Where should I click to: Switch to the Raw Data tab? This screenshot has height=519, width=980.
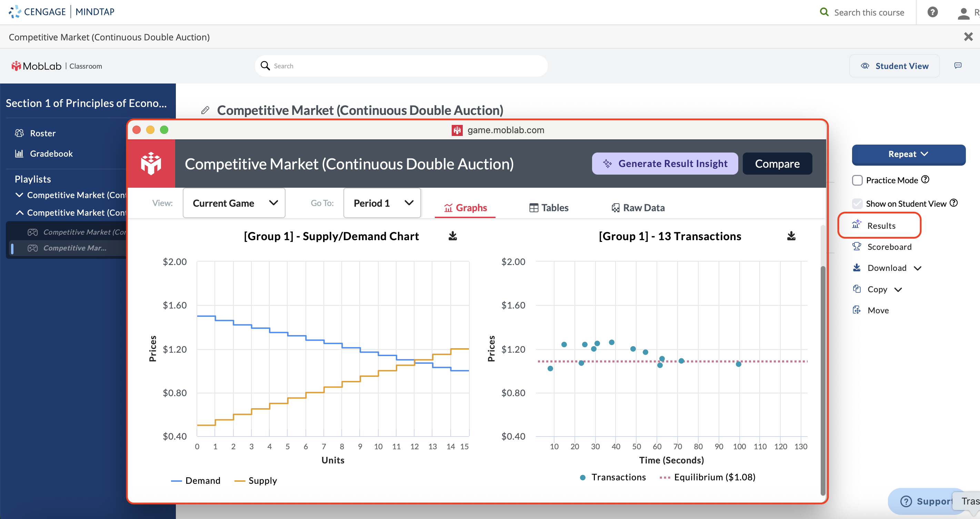click(x=638, y=207)
